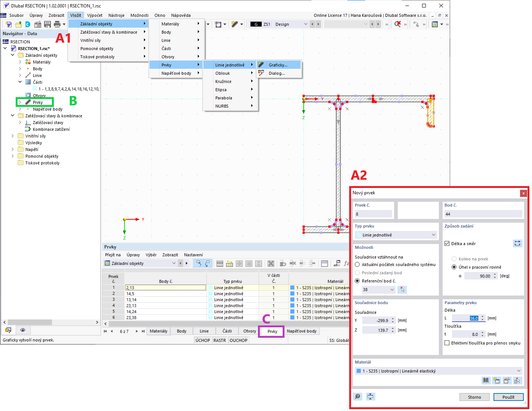Screen dimensions: 532x411
Task: Toggle RASTR grid in status bar
Action: 220,340
